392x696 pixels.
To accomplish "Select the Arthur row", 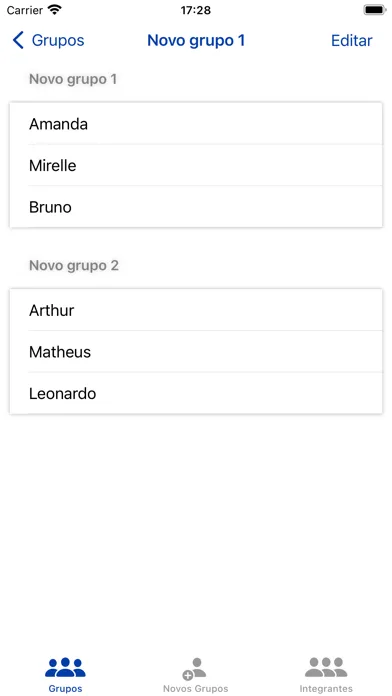I will pyautogui.click(x=196, y=310).
